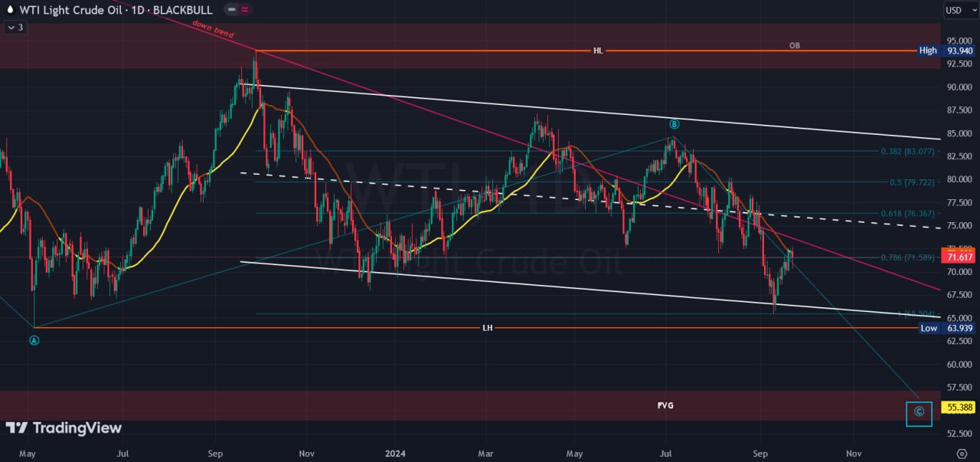Viewport: 980px width, 462px height.
Task: Click the Mar label on time axis
Action: tap(486, 453)
